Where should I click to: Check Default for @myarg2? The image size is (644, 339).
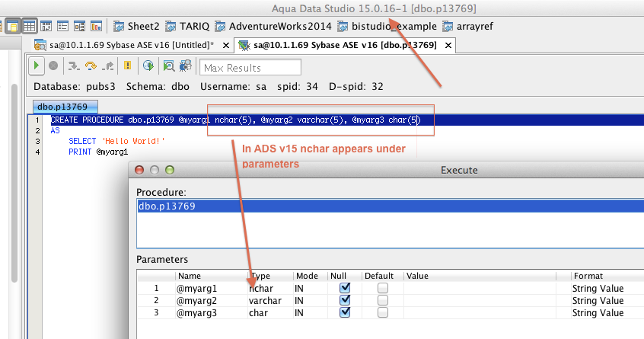point(383,300)
